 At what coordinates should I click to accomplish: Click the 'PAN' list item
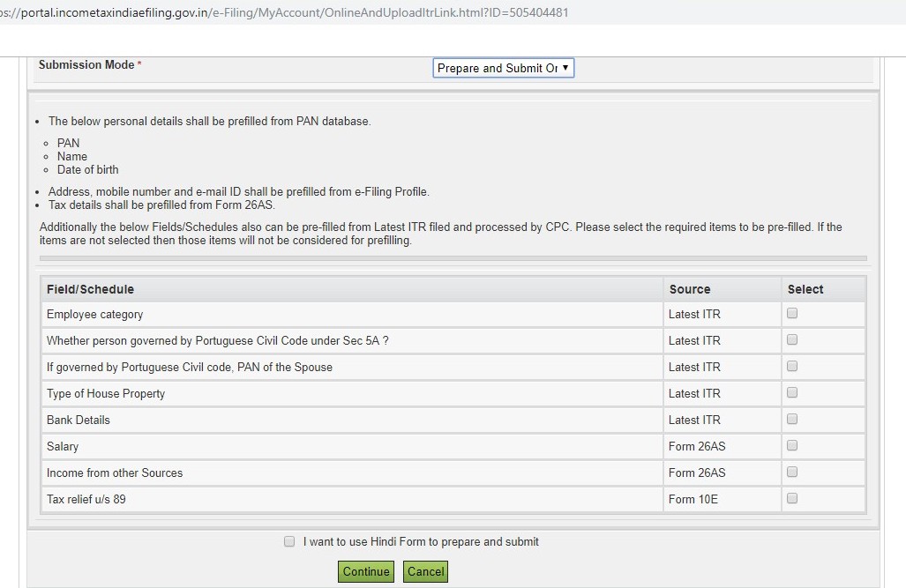68,143
